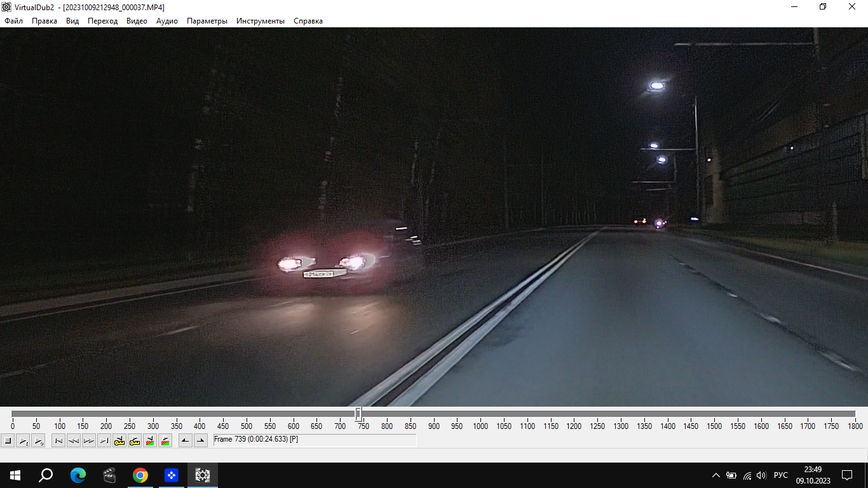Screen dimensions: 868x488
Task: Switch input language via РУС indicator
Action: (x=781, y=475)
